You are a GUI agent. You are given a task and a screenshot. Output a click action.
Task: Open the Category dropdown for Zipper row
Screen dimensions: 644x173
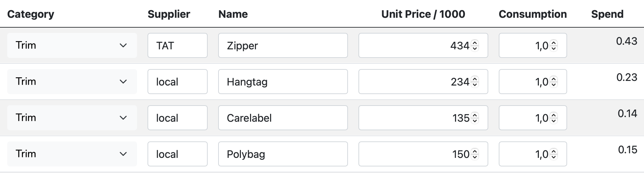tap(72, 45)
